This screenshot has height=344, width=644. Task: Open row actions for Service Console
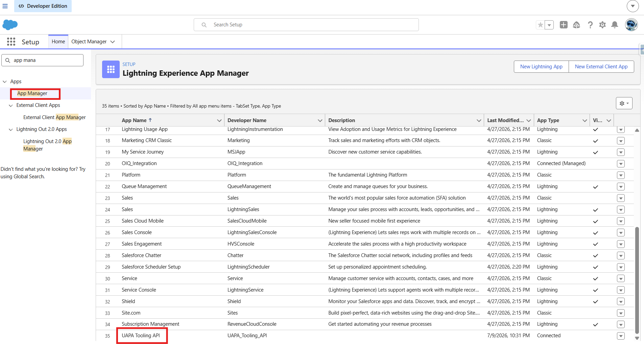click(x=621, y=290)
